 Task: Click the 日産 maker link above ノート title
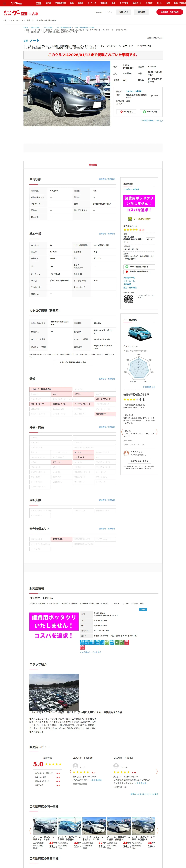point(26,41)
